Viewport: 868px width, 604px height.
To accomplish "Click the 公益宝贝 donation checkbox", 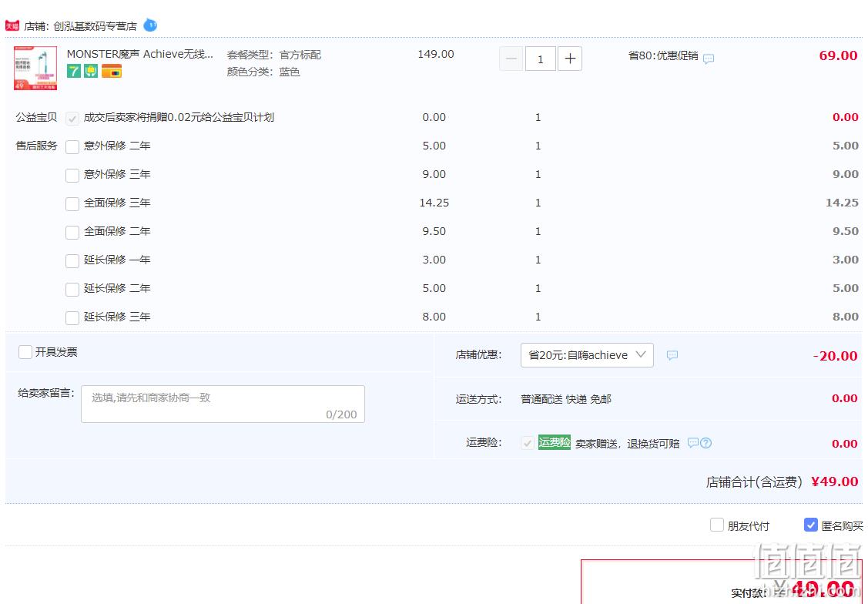I will point(72,119).
